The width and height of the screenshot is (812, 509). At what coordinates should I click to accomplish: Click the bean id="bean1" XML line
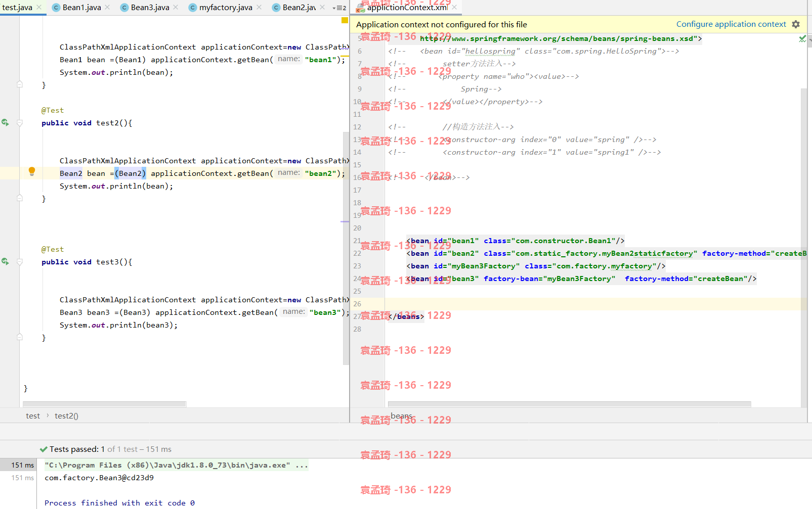[516, 241]
